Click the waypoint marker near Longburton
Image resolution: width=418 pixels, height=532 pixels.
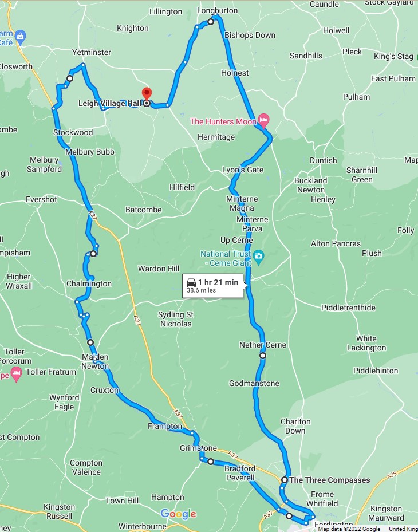coord(211,22)
